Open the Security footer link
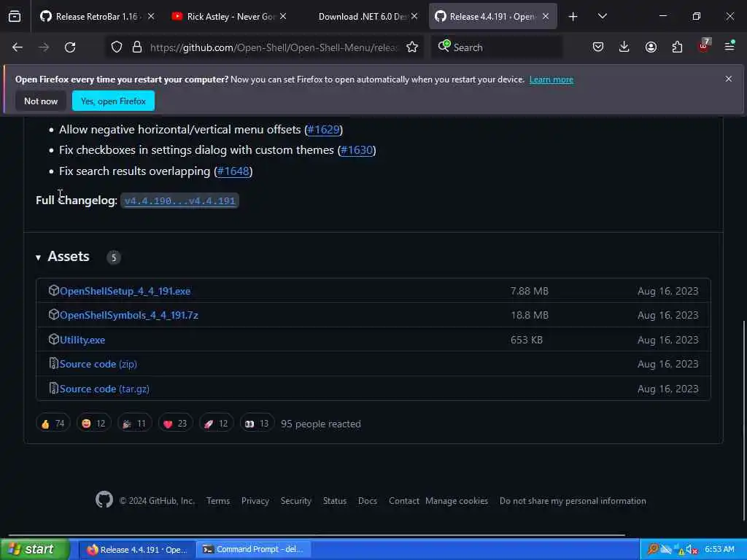Screen dimensions: 747x560 pos(296,500)
